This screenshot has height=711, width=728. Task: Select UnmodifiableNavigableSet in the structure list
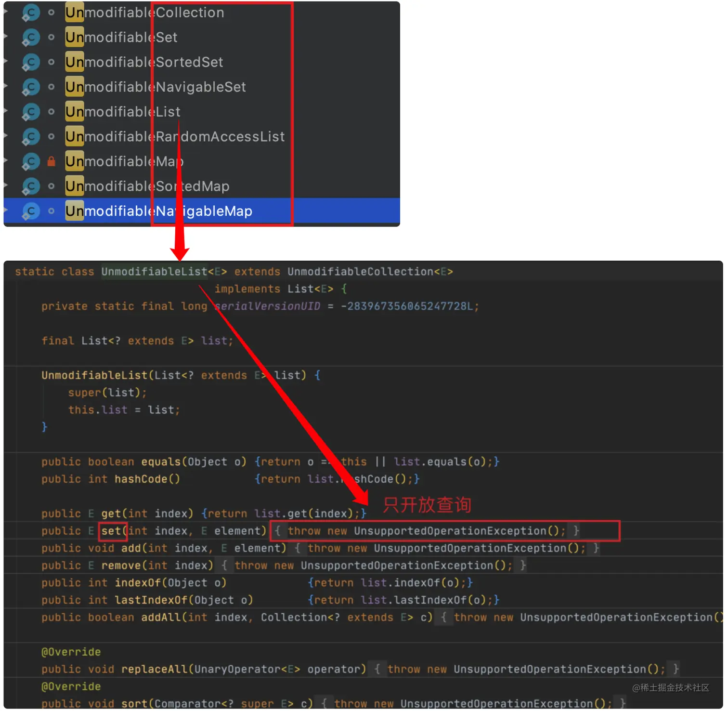click(x=156, y=87)
